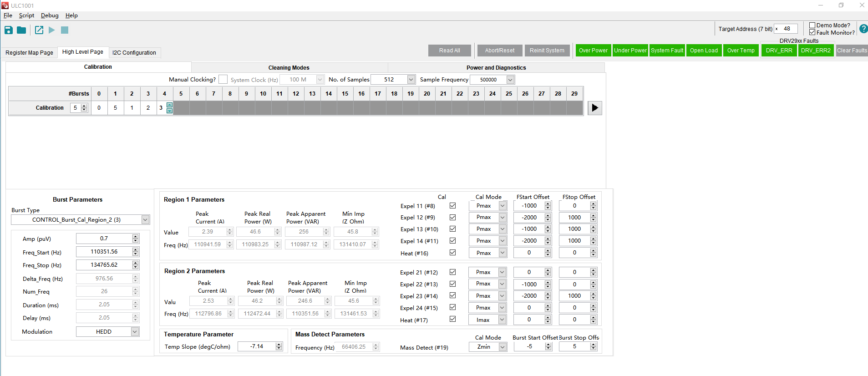Click the Clear Faults button
868x376 pixels.
[x=852, y=51]
